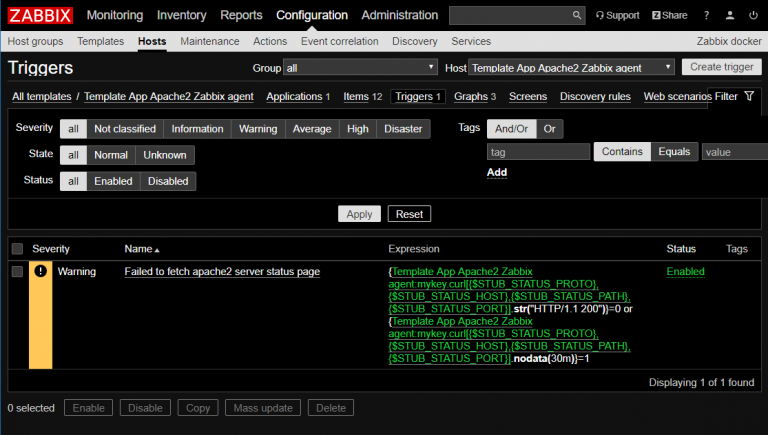This screenshot has width=768, height=435.
Task: Click the Zabbix logo
Action: click(40, 15)
